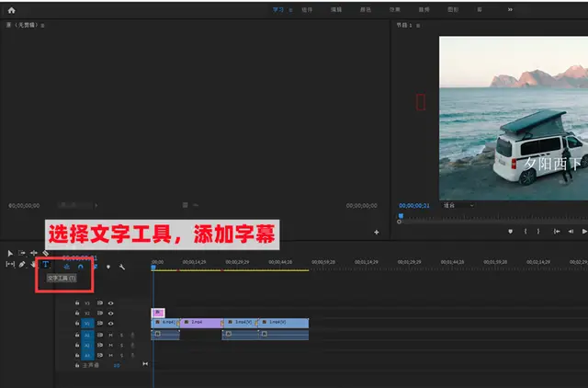Image resolution: width=588 pixels, height=388 pixels.
Task: Switch to the 效果 workspace tab
Action: click(394, 10)
